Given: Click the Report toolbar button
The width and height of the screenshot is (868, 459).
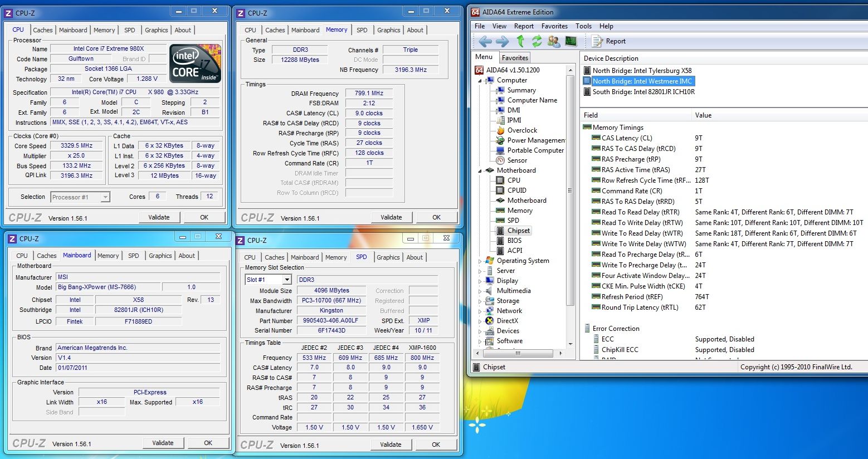Looking at the screenshot, I should coord(609,41).
